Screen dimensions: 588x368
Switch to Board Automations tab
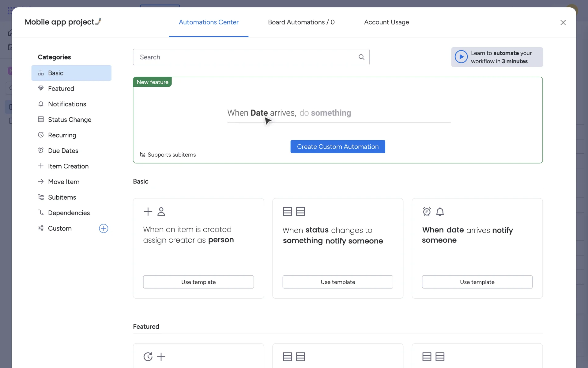(301, 22)
